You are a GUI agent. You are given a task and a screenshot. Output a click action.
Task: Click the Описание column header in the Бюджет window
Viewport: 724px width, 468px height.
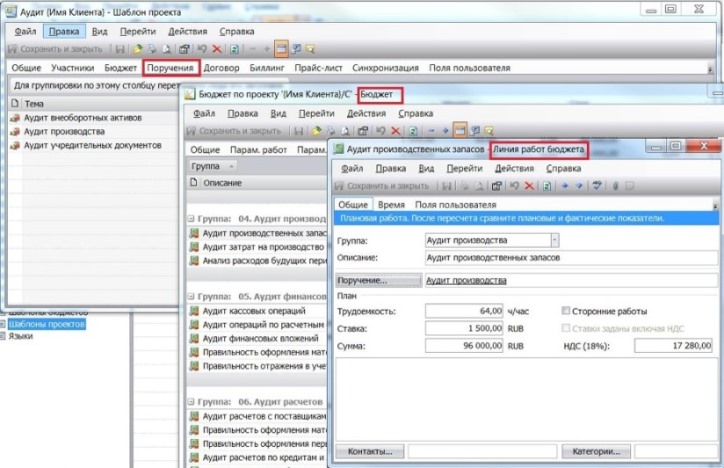pos(222,183)
